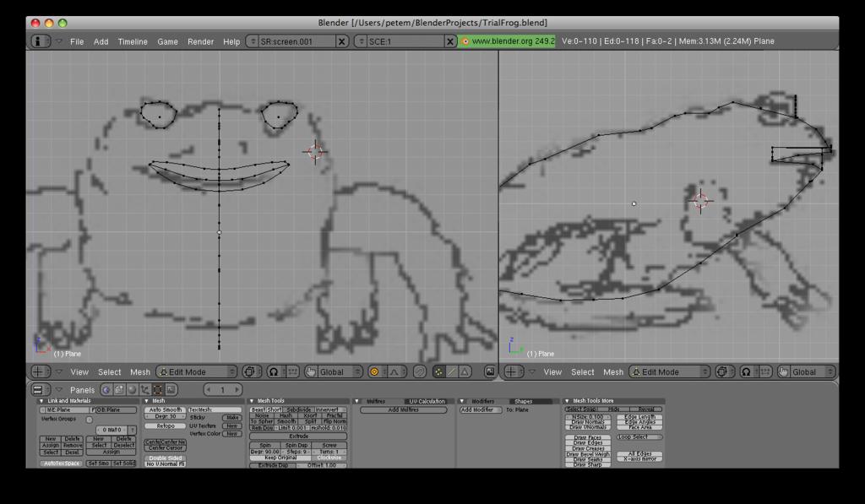Delete the SCE:1 scene with X
The image size is (865, 504).
(x=450, y=41)
